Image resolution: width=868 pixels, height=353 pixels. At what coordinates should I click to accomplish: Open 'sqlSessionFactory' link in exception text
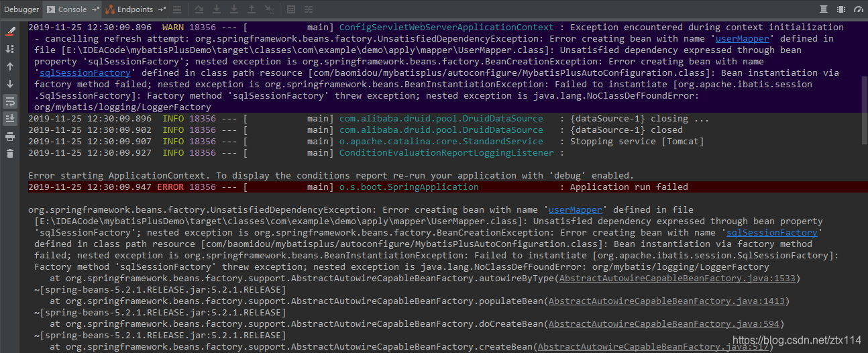tap(772, 233)
